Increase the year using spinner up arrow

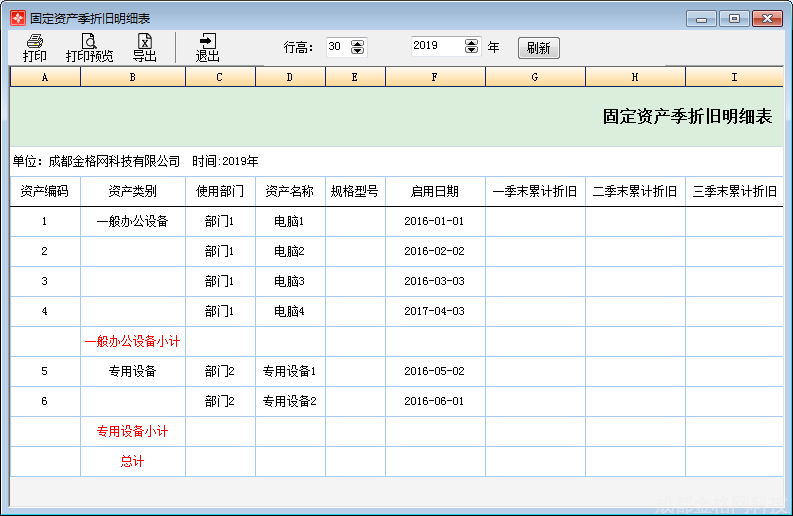coord(471,42)
